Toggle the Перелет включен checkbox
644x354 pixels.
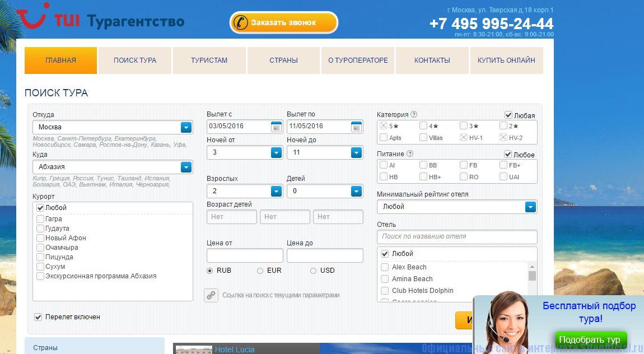pyautogui.click(x=38, y=317)
